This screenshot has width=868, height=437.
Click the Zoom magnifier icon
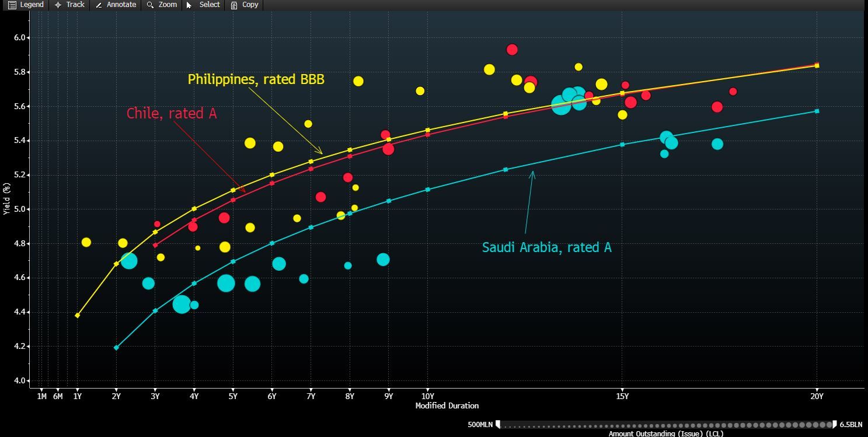pyautogui.click(x=151, y=5)
